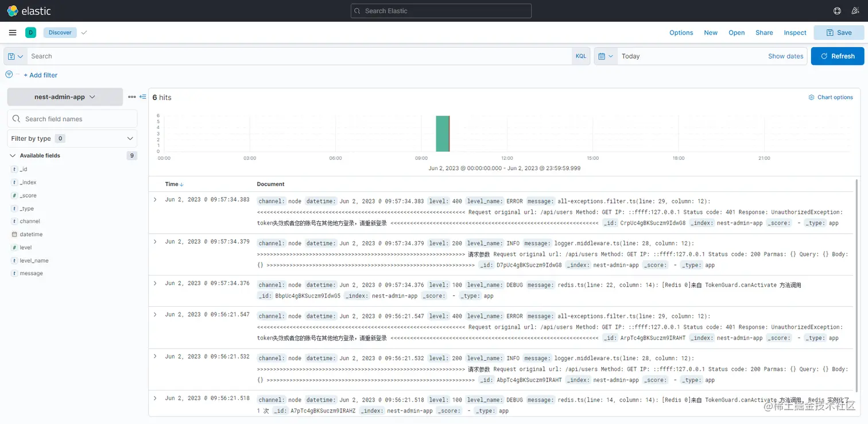Select the _index field name
868x424 pixels.
(x=28, y=183)
